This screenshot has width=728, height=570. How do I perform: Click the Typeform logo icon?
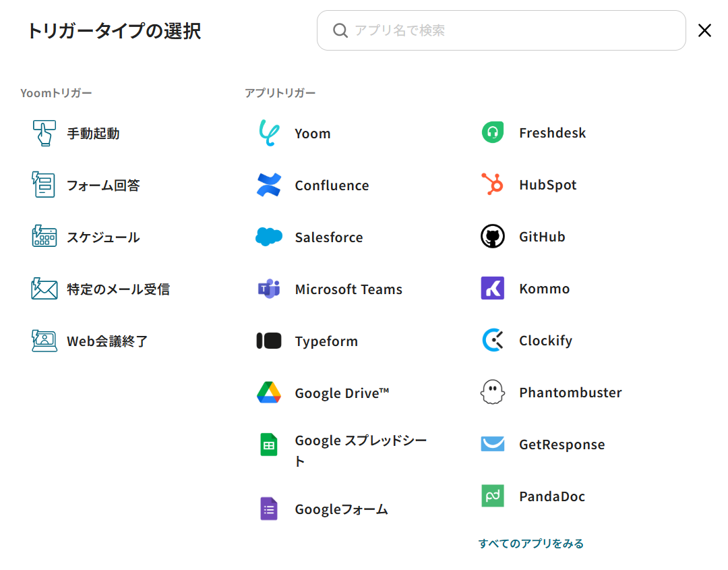[269, 341]
